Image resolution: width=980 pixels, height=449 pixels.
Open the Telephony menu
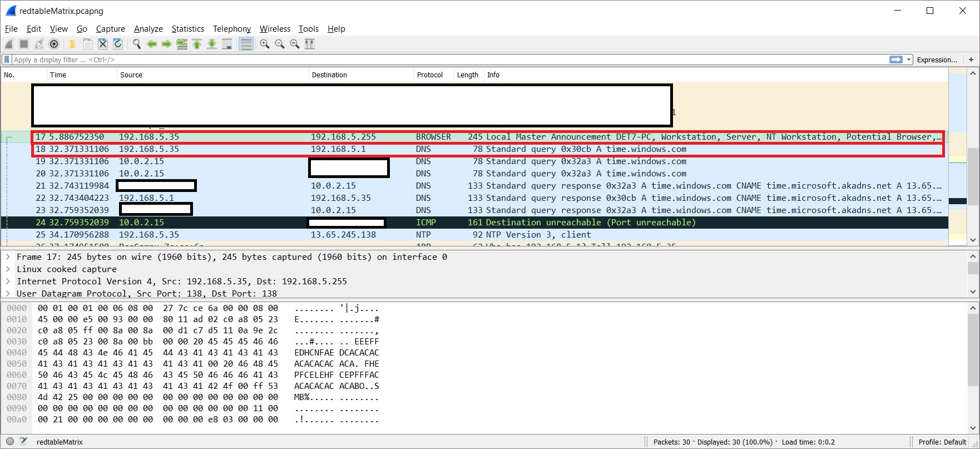232,29
